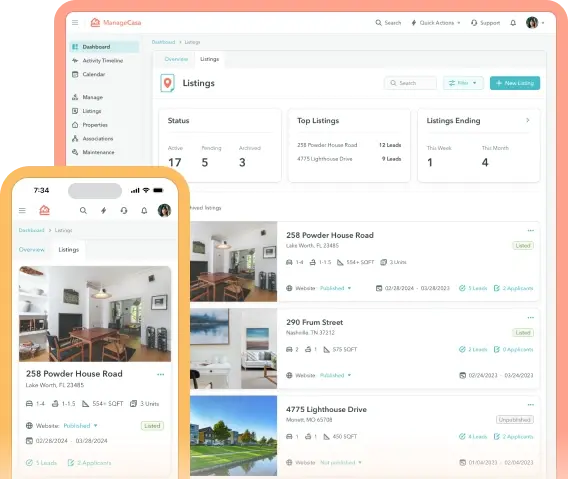Open the mobile 258 Powder House Road photo
568x479 pixels.
point(95,314)
